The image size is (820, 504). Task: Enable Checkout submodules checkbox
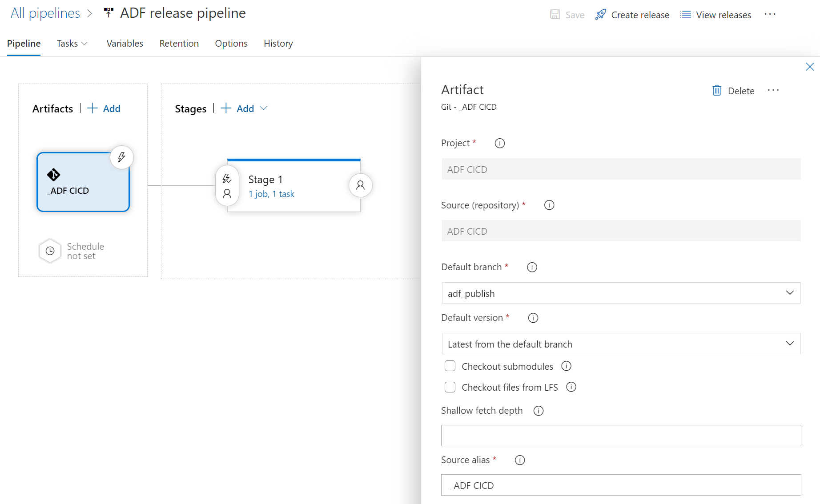click(x=450, y=366)
